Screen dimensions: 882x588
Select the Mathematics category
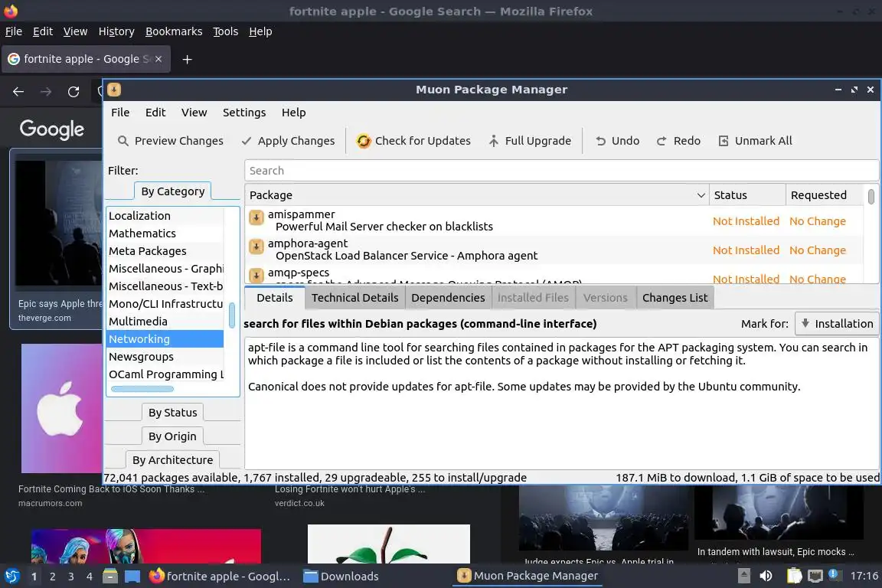(x=165, y=233)
